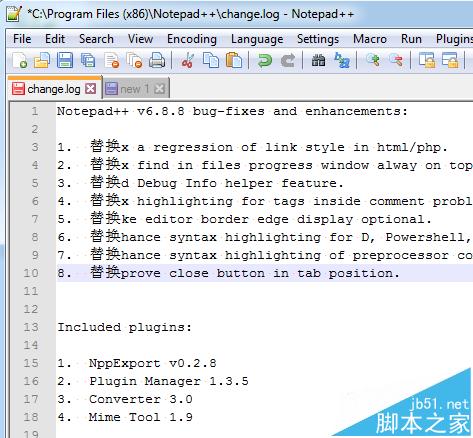Image resolution: width=473 pixels, height=438 pixels.
Task: Save the current file with Save icon
Action: 65,61
